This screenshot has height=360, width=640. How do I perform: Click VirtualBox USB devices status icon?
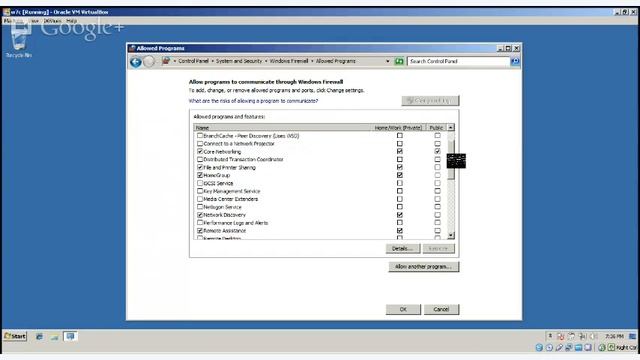tap(559, 347)
